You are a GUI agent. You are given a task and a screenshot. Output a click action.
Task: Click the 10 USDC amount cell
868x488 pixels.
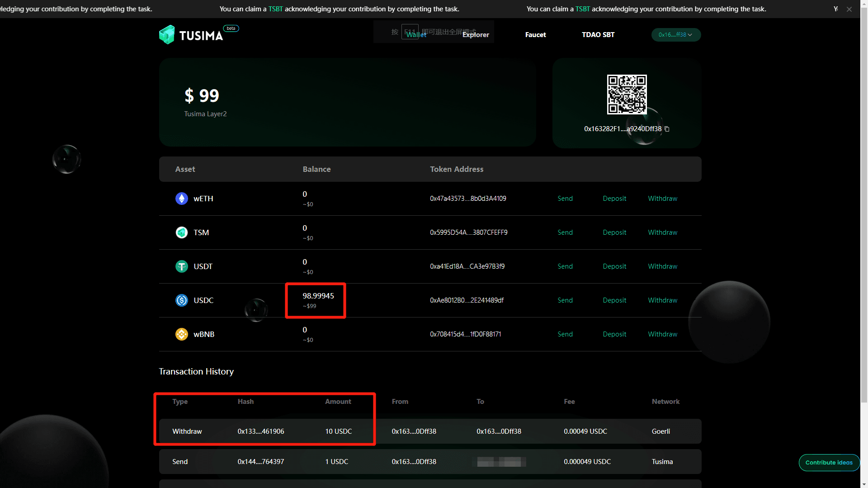coord(339,431)
